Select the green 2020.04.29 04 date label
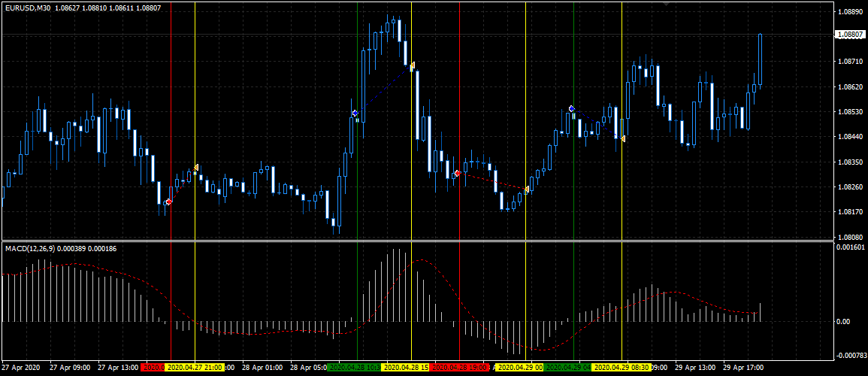The height and width of the screenshot is (376, 868). coord(568,367)
